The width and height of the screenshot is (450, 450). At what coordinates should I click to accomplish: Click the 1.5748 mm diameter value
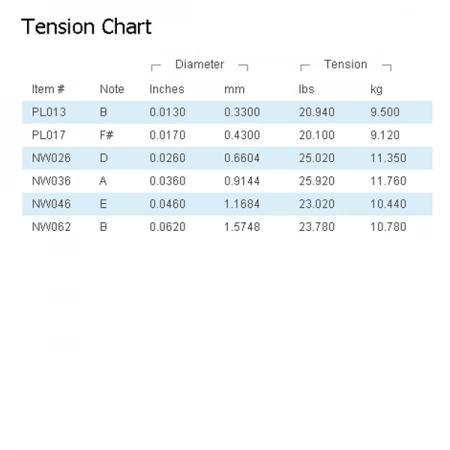pos(242,227)
